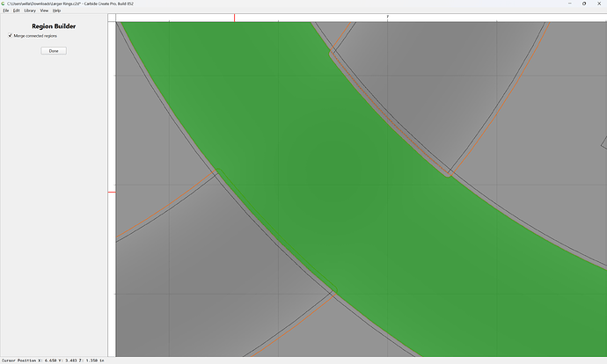Open the File menu

[x=6, y=11]
